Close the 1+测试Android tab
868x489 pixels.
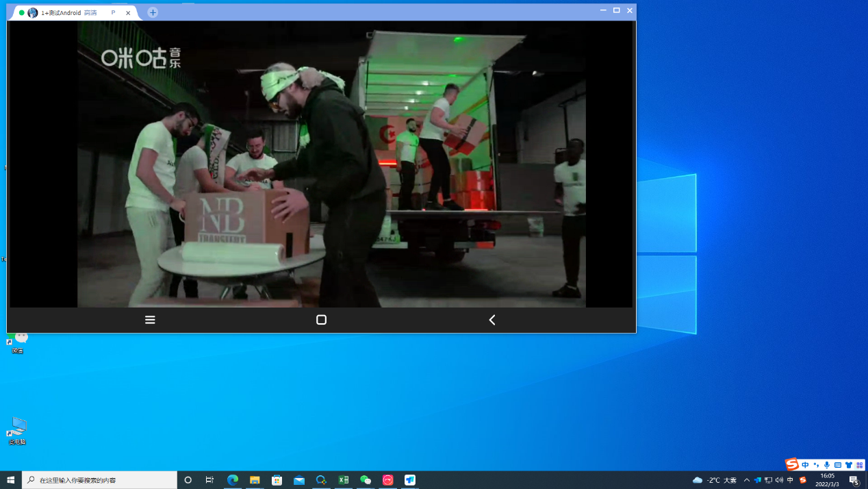128,13
